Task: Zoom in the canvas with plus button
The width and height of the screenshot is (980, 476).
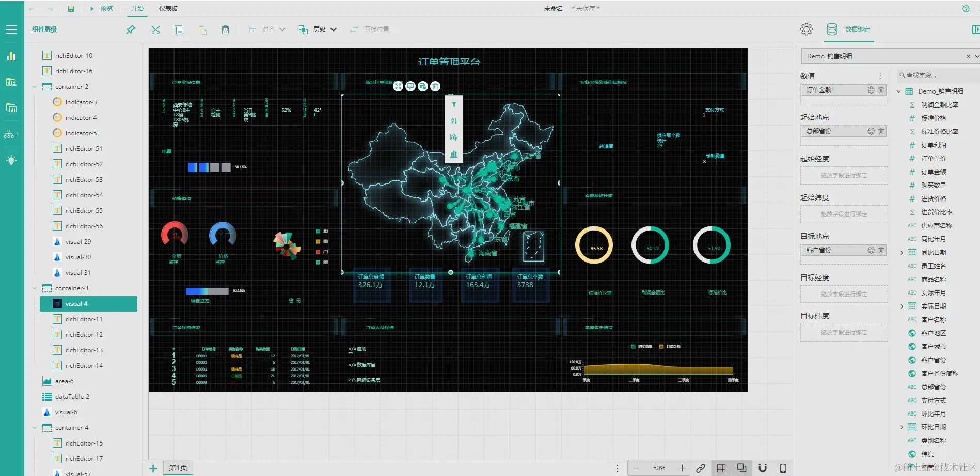Action: click(682, 468)
